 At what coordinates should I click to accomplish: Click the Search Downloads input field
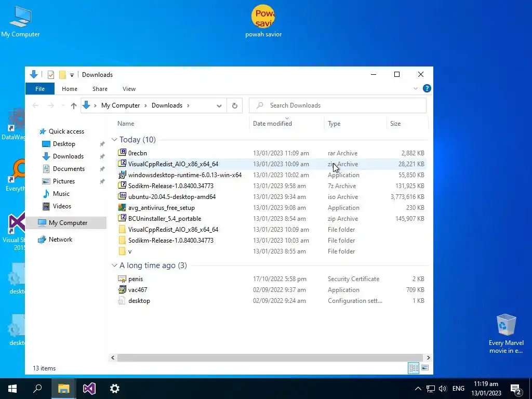click(x=338, y=105)
